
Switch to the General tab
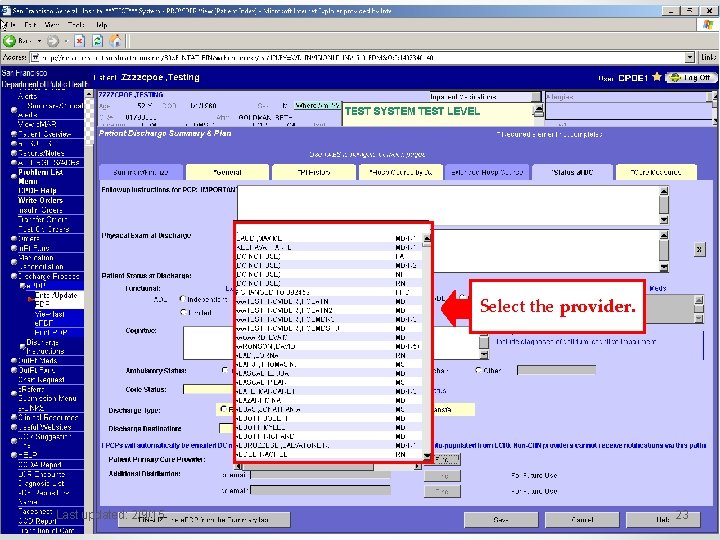click(227, 173)
